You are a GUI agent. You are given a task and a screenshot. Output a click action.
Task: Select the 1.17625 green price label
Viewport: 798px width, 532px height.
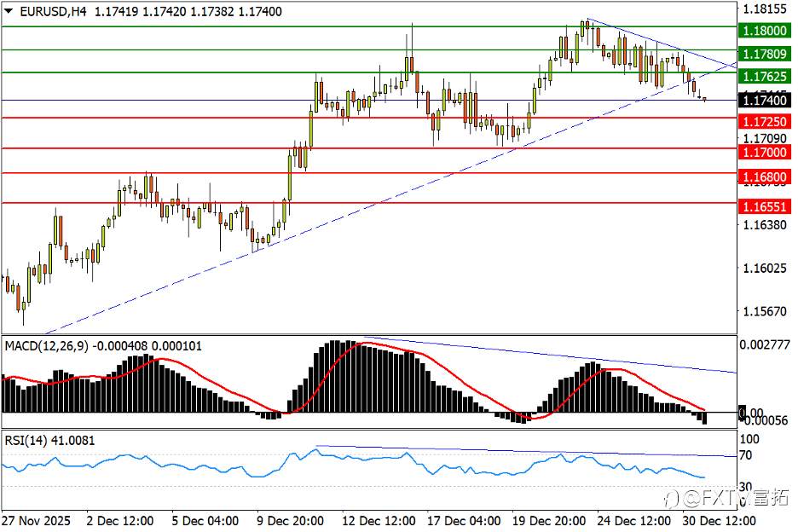coord(765,77)
